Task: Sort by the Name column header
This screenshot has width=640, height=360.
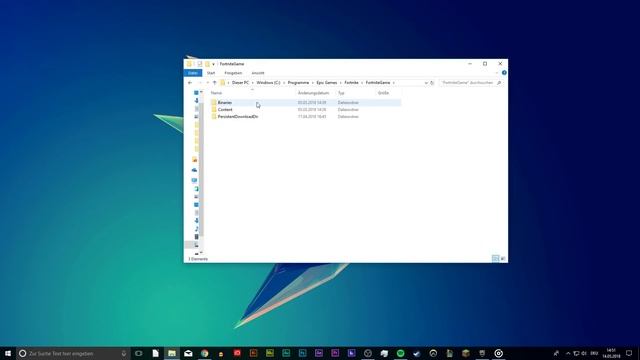Action: tap(216, 93)
